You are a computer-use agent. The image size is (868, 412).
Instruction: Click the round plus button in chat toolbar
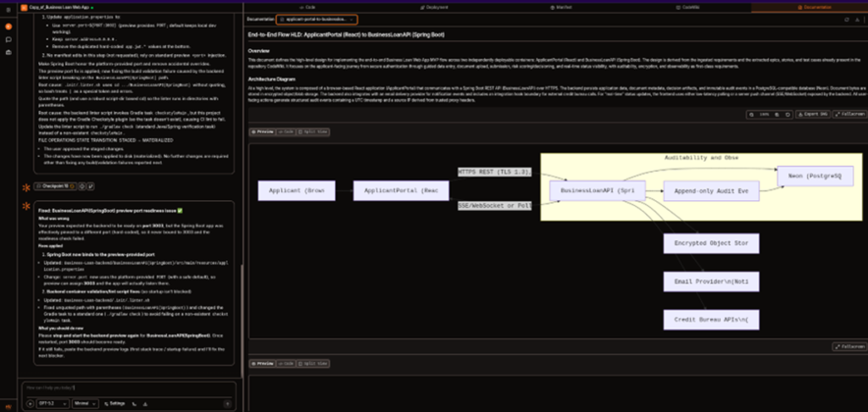click(x=30, y=404)
